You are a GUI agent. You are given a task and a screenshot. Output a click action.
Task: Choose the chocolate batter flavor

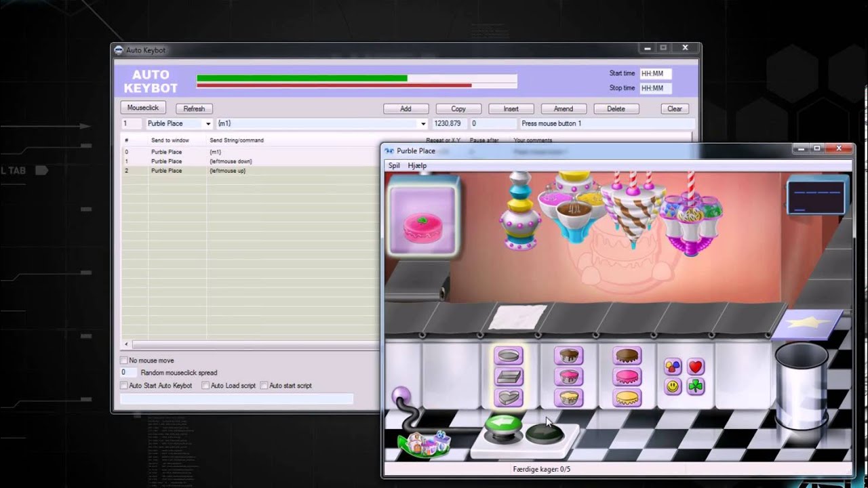pos(568,356)
